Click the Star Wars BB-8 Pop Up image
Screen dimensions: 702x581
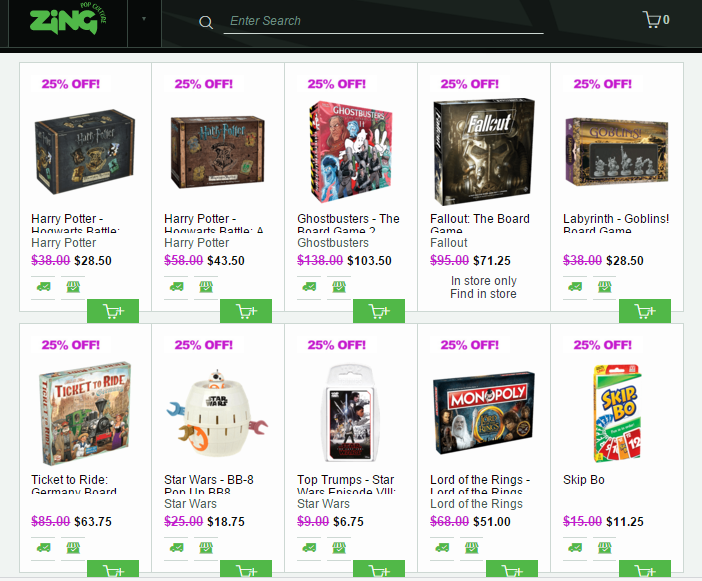[x=217, y=412]
